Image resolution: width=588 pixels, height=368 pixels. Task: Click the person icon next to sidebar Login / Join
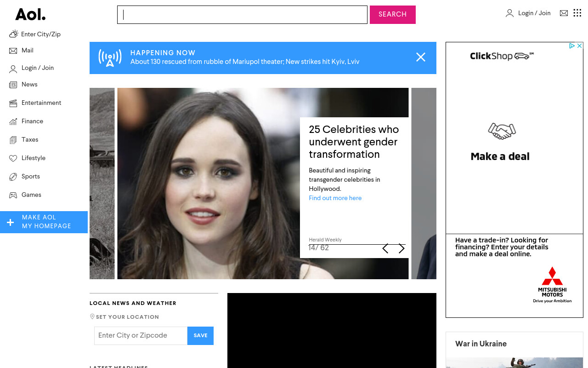pos(13,69)
